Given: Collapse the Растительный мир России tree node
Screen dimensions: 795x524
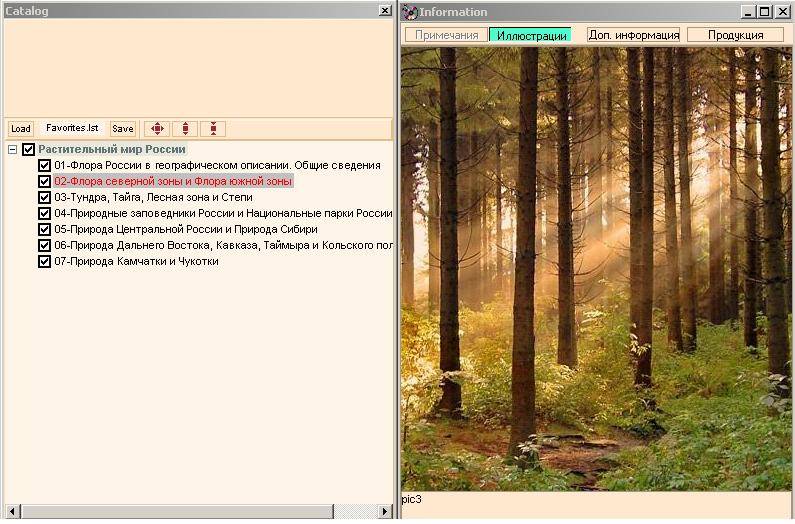Looking at the screenshot, I should (13, 150).
